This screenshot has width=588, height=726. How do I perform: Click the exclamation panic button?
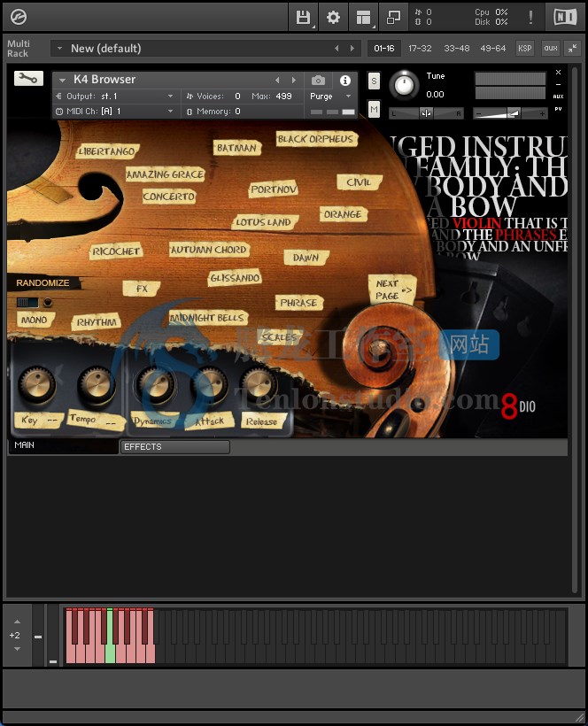530,17
